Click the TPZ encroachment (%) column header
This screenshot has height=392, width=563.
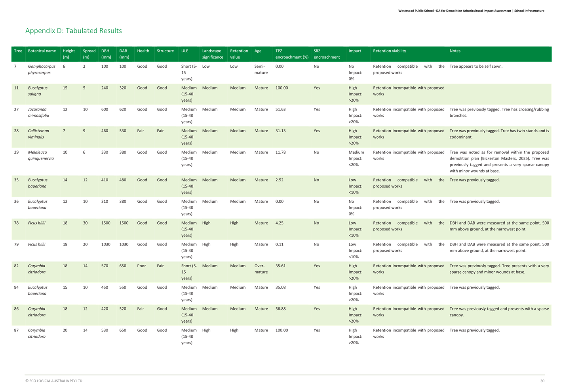pos(292,54)
